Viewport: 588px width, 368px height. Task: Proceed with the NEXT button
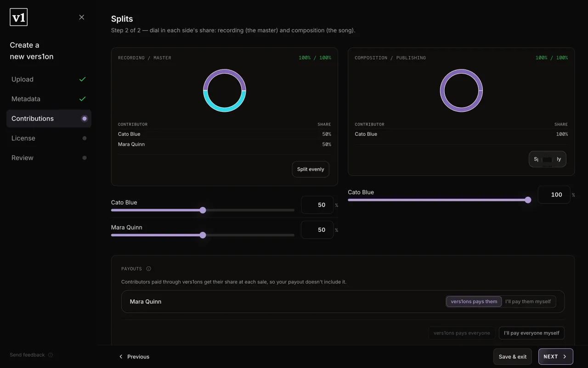(x=556, y=356)
